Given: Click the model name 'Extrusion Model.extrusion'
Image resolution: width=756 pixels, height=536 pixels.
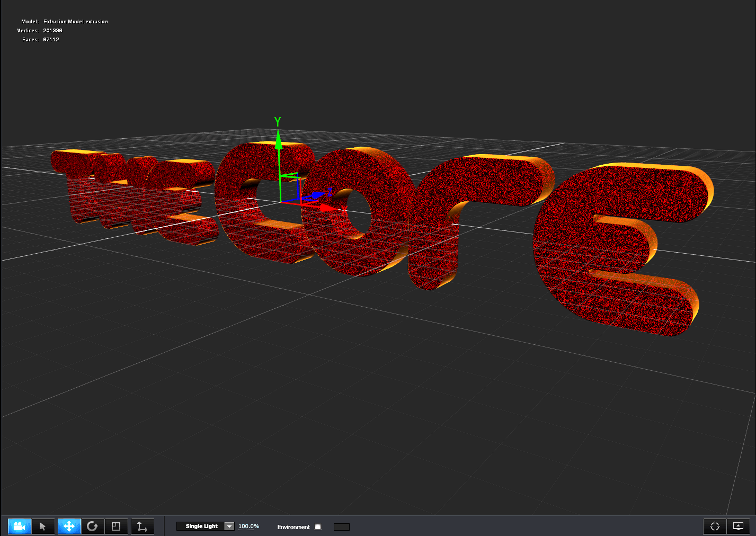Looking at the screenshot, I should tap(76, 22).
